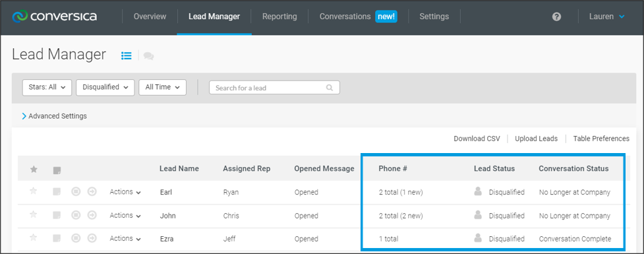Image resolution: width=644 pixels, height=254 pixels.
Task: Click the Search for a lead field
Action: [x=274, y=88]
